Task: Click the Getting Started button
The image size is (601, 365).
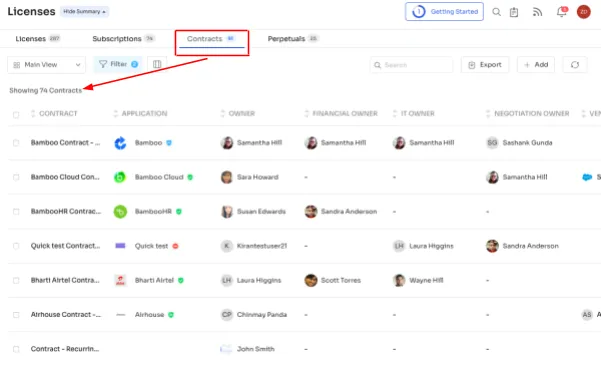Action: [x=444, y=12]
